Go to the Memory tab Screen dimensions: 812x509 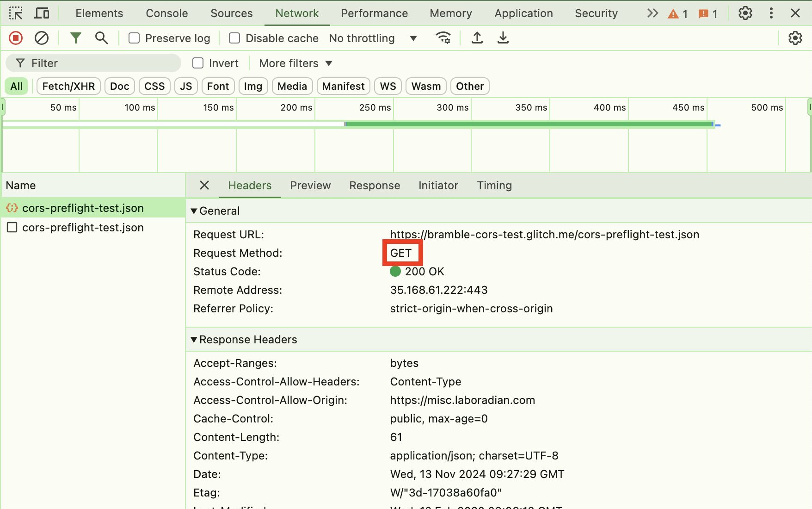pos(451,13)
